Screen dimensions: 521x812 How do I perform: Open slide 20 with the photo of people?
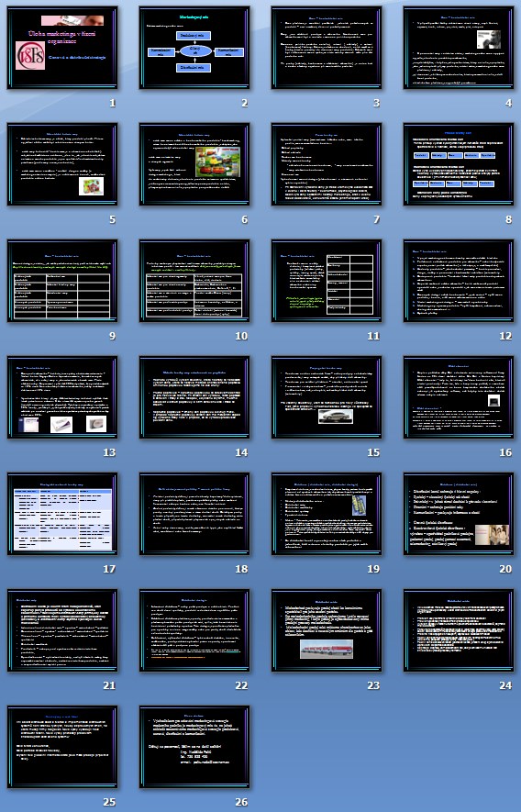pyautogui.click(x=459, y=514)
